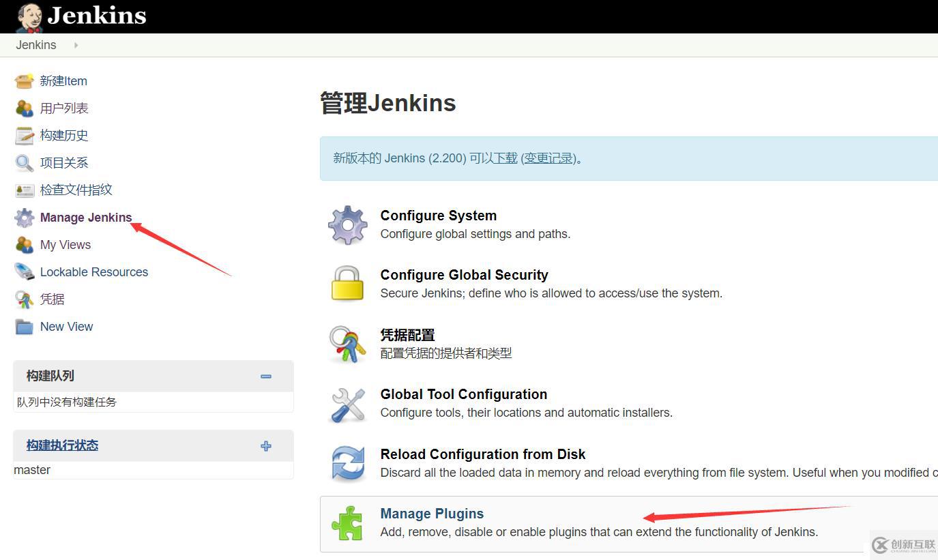This screenshot has width=938, height=560.
Task: Click the 下载 link in the update notice
Action: click(x=505, y=158)
